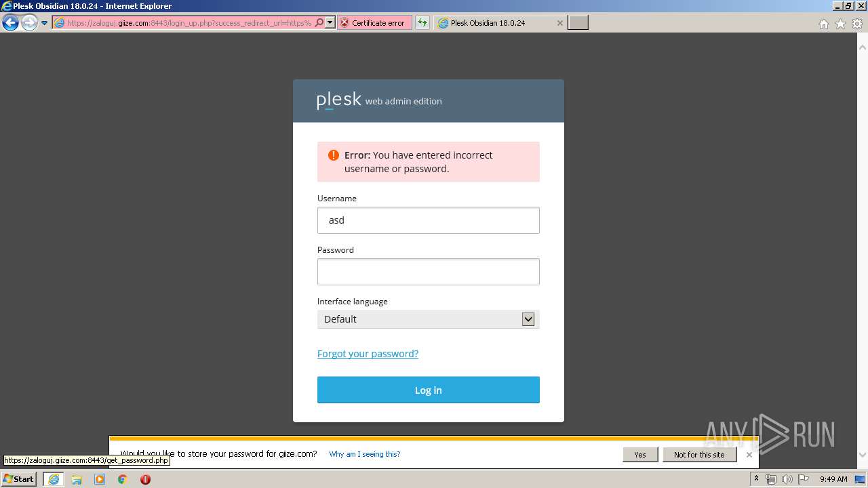The width and height of the screenshot is (868, 488).
Task: Click the Username field containing asd
Action: click(x=429, y=220)
